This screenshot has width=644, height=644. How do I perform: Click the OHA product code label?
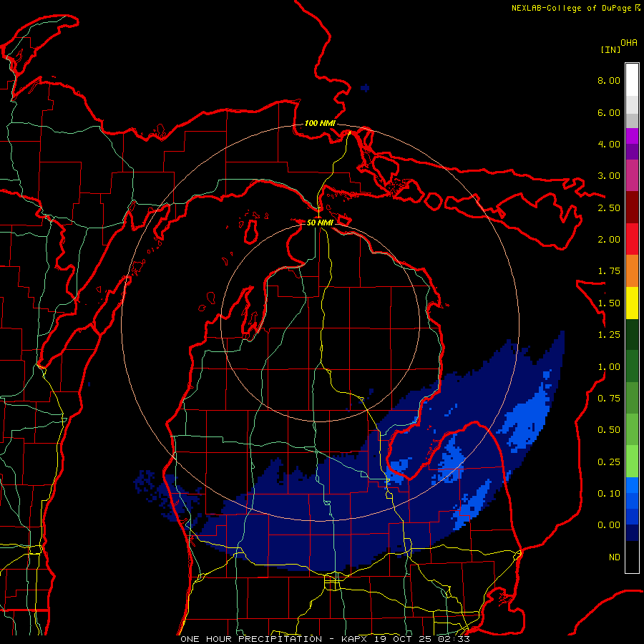click(628, 43)
